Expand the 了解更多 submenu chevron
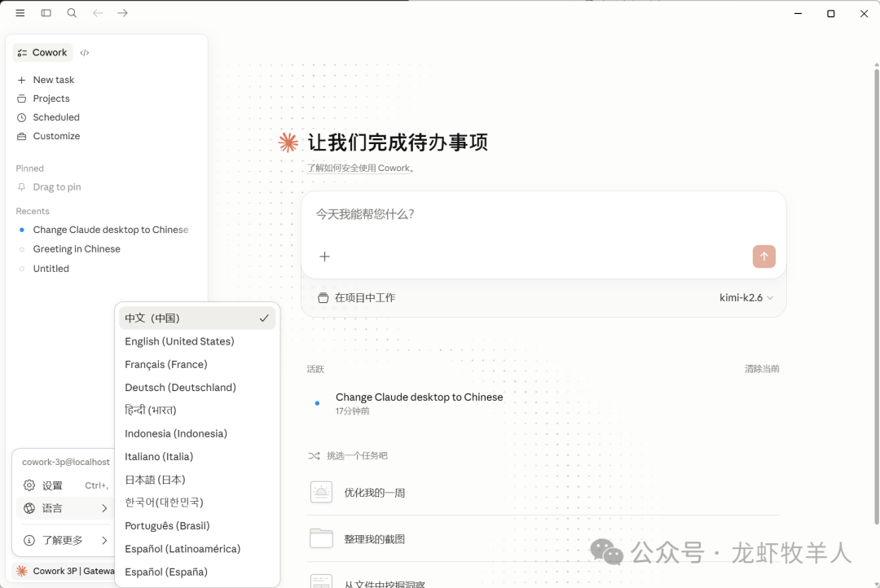Image resolution: width=880 pixels, height=588 pixels. (104, 540)
